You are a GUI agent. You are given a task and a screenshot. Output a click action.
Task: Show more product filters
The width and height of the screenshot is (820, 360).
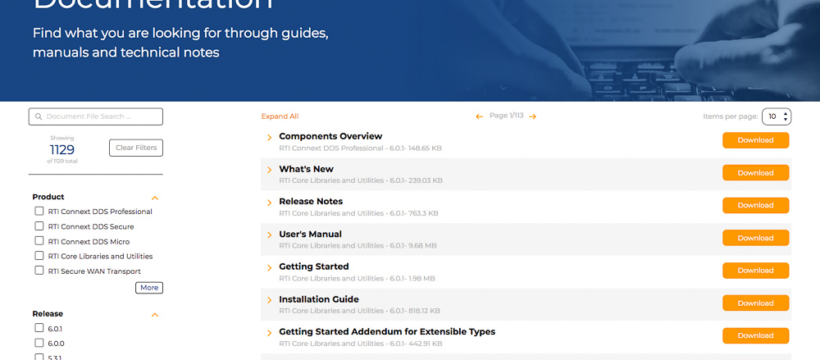click(x=149, y=288)
